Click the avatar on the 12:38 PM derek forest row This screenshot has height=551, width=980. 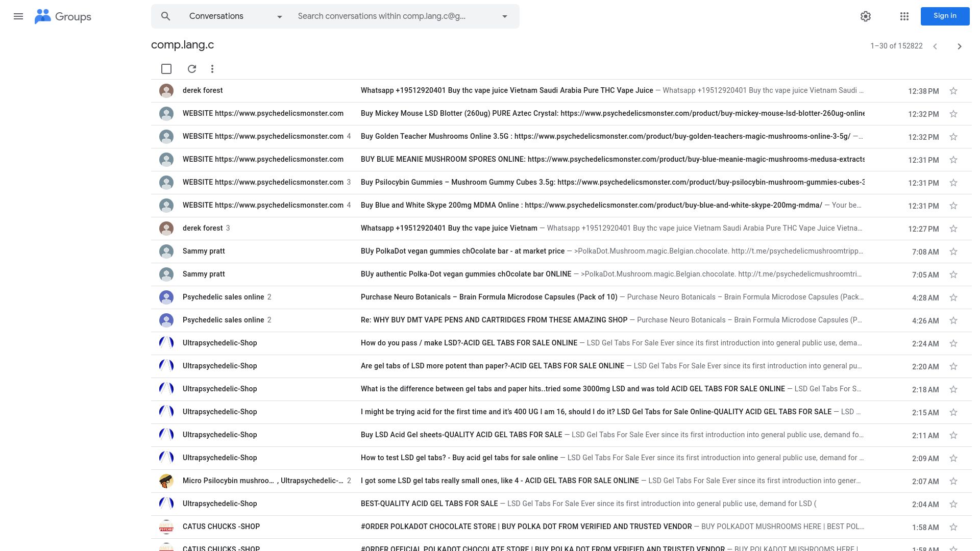click(x=166, y=91)
